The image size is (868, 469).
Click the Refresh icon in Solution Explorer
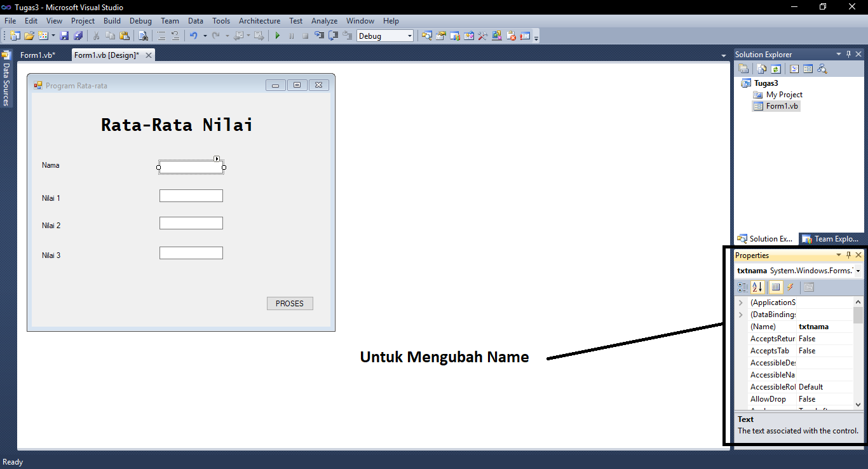click(776, 68)
